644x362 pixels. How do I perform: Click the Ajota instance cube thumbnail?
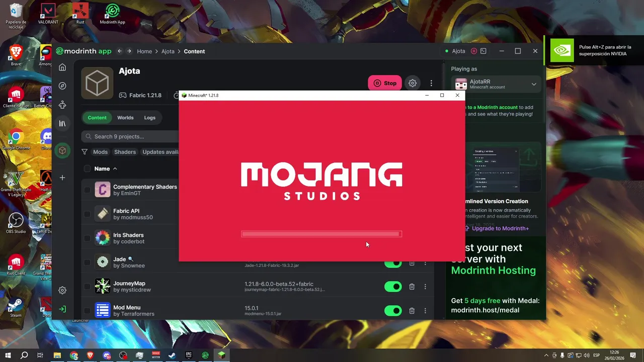(97, 82)
